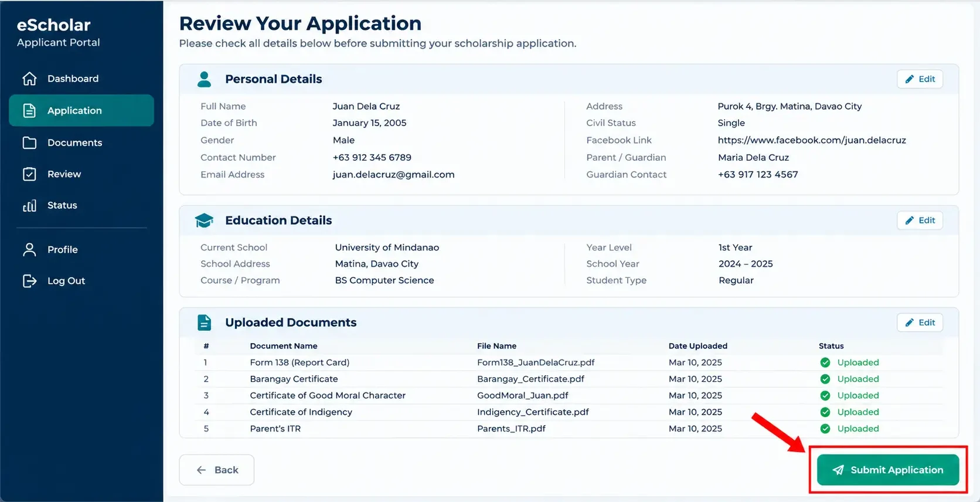Click the Back button
Image resolution: width=980 pixels, height=502 pixels.
217,470
